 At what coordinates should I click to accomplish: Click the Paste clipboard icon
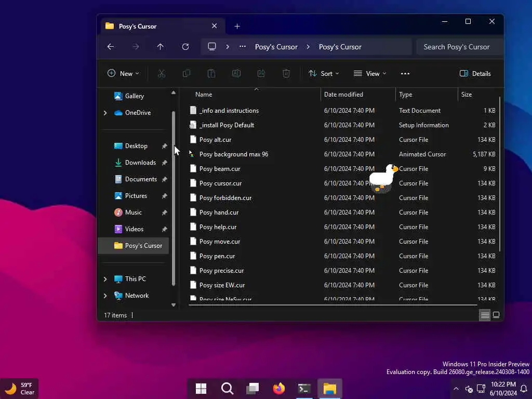pyautogui.click(x=211, y=73)
